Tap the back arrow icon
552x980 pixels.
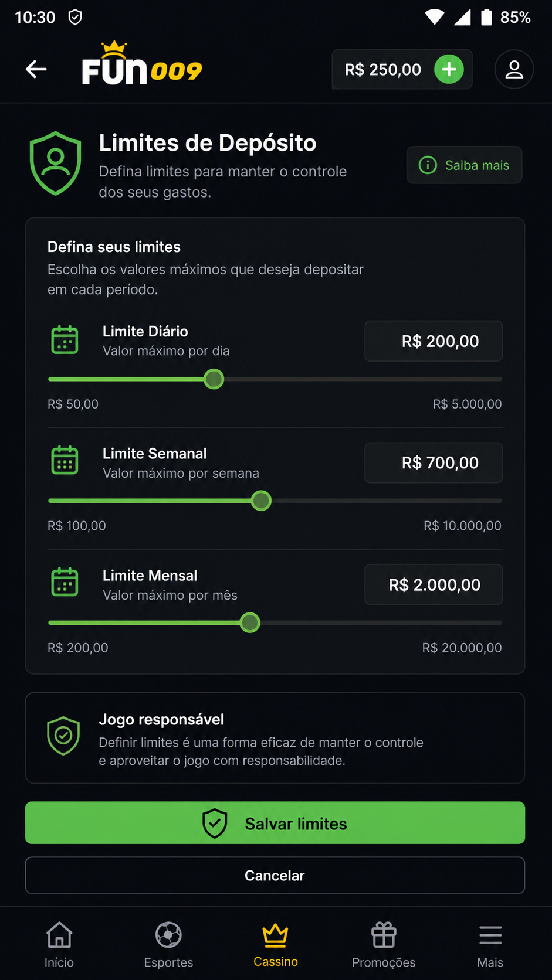tap(36, 69)
